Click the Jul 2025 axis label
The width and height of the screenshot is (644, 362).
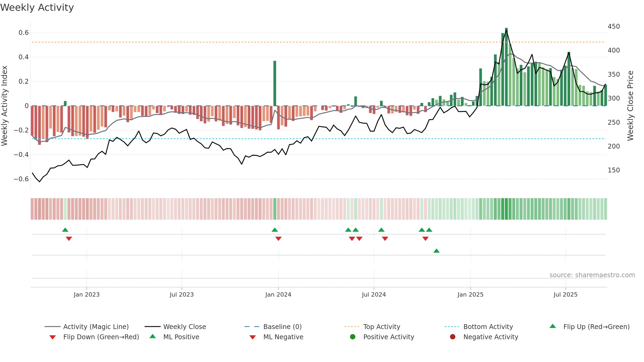[565, 295]
